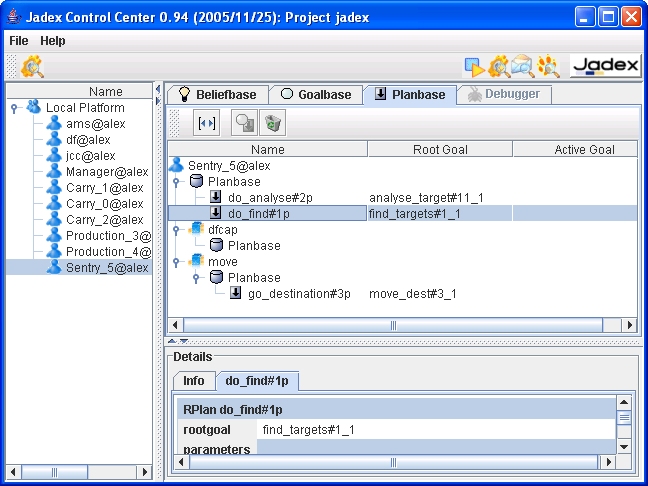Screen dimensions: 648x486
Task: Click the go_destination#3p plan arrow icon
Action: [x=236, y=293]
